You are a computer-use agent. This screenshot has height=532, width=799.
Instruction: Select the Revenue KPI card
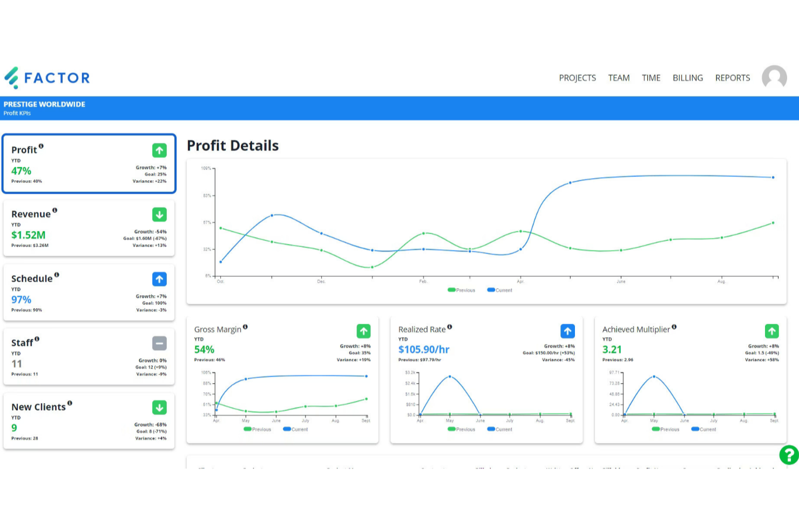pyautogui.click(x=89, y=228)
